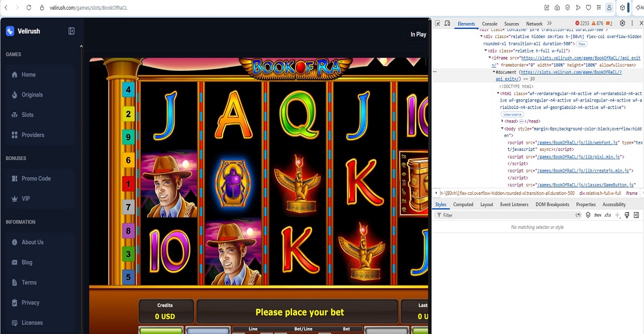644x334 pixels.
Task: Open the GameButton.js script link
Action: tap(586, 185)
